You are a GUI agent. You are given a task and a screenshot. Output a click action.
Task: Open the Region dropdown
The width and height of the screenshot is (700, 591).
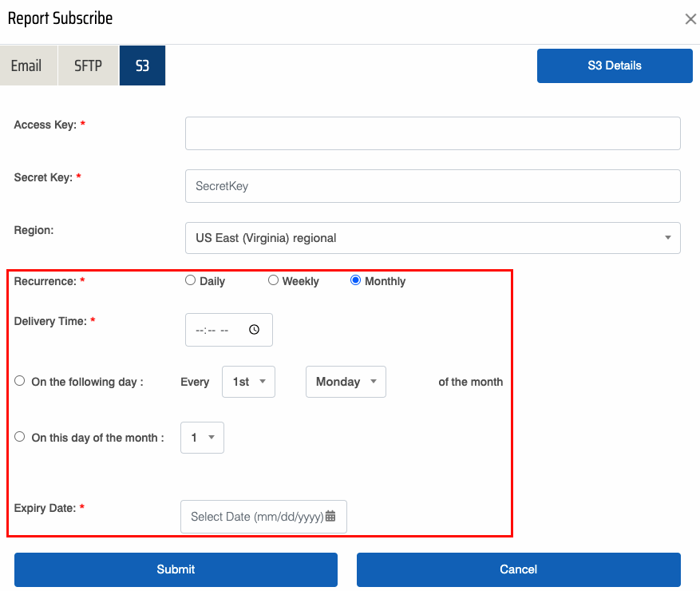pos(433,238)
